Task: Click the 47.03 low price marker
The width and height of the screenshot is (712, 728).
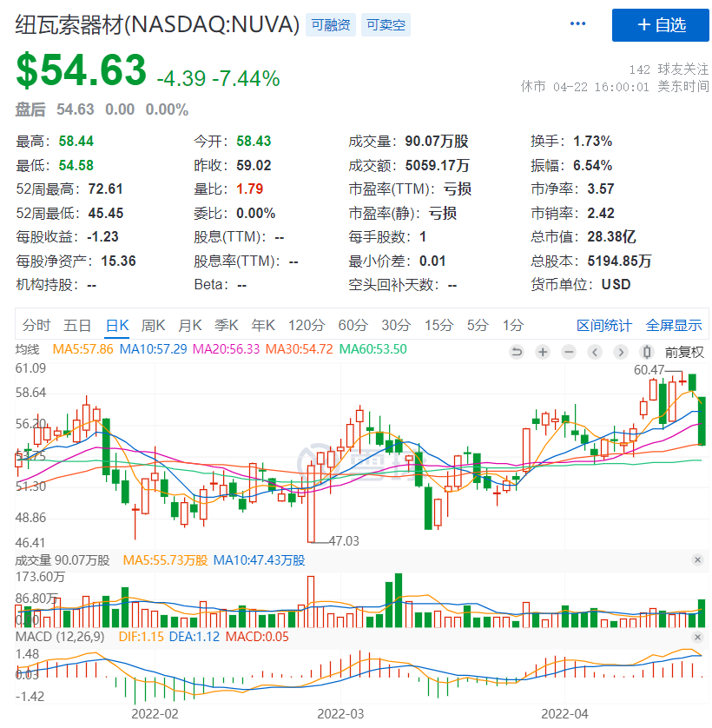Action: click(344, 541)
